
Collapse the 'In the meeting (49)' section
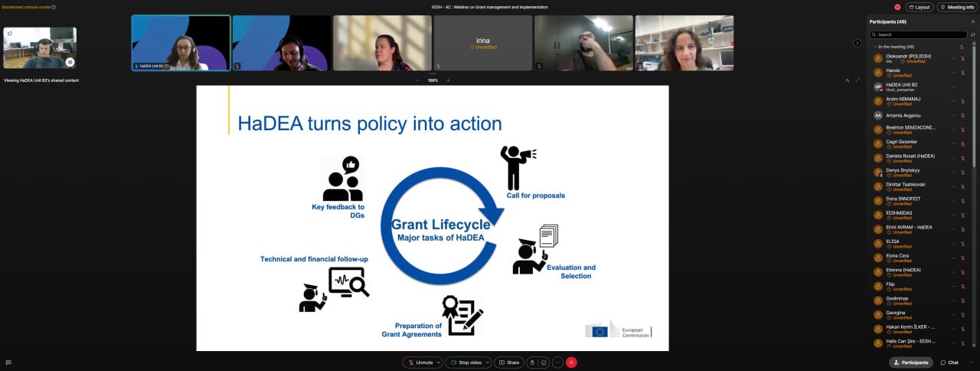tap(874, 47)
